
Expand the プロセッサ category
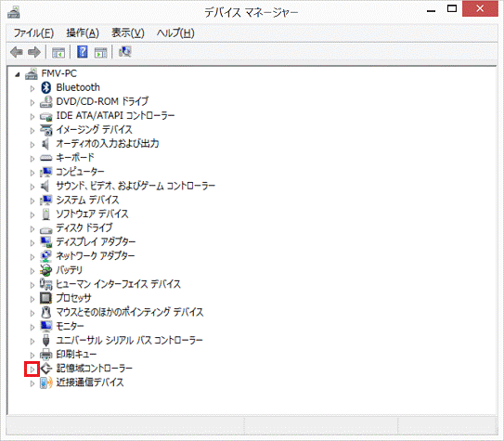point(32,299)
